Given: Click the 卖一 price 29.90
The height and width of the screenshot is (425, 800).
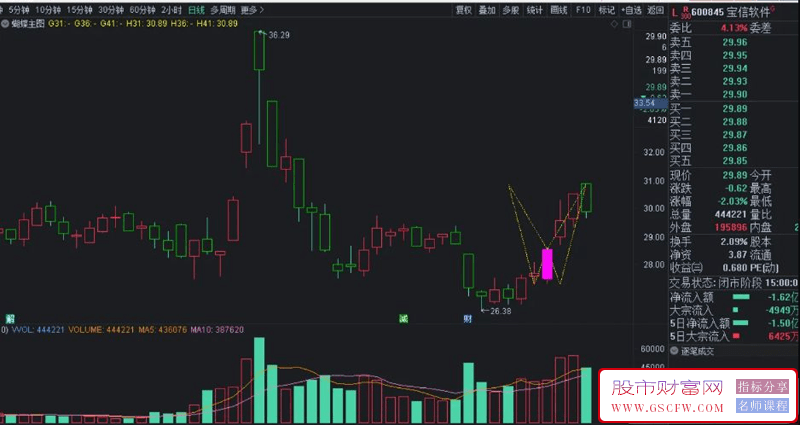Looking at the screenshot, I should 735,94.
